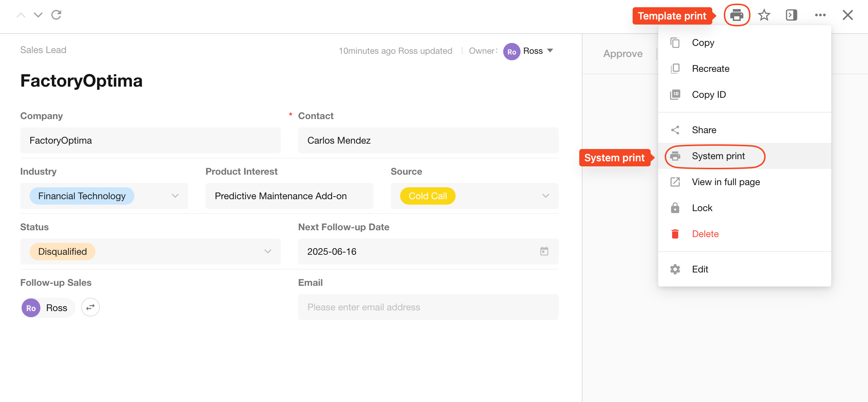
Task: Click the Ross follow-up sales chip
Action: tap(48, 308)
